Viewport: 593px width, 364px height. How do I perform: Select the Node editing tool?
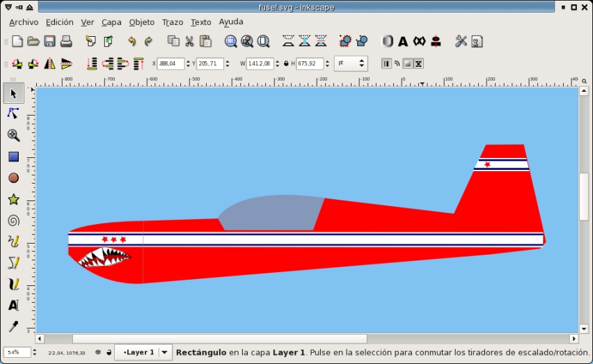point(13,113)
